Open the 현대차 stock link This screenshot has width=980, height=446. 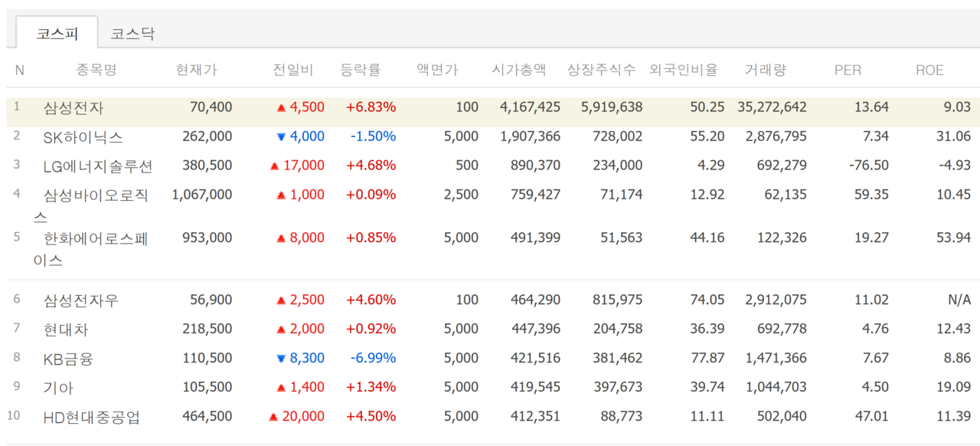pos(66,330)
